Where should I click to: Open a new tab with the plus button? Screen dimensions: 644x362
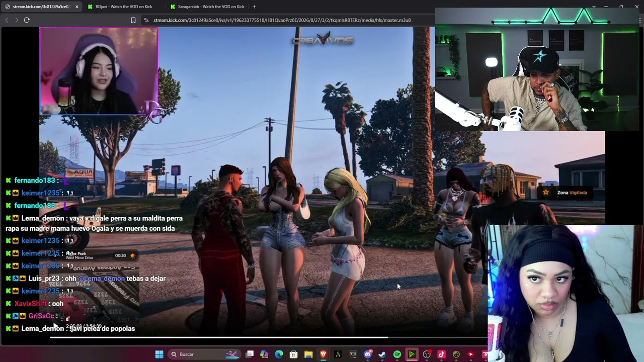254,7
